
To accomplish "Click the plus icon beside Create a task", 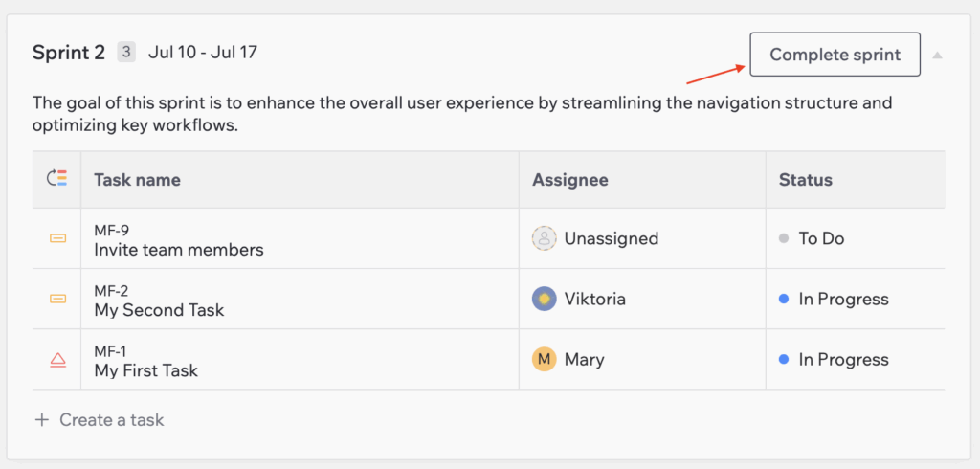I will (x=41, y=419).
